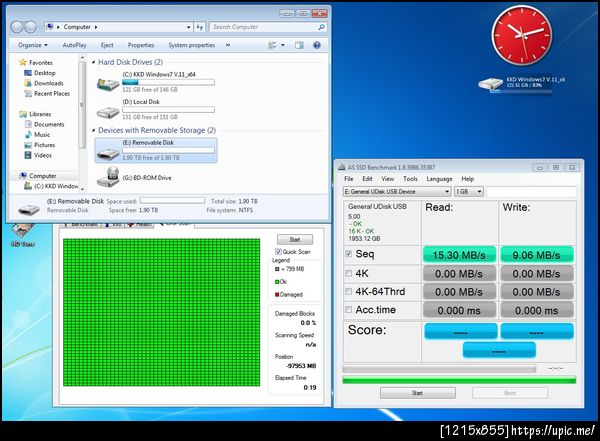Click the Seq read result 15.30 MB/s

tap(459, 255)
